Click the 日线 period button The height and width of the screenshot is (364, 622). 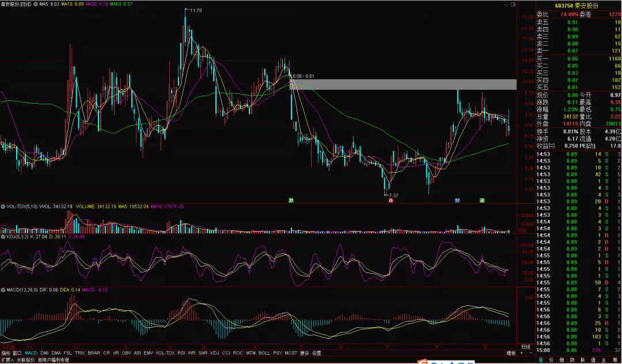click(x=526, y=347)
